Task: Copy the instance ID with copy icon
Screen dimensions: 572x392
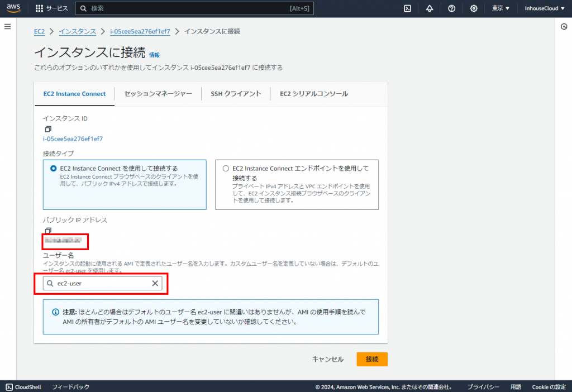Action: point(48,129)
